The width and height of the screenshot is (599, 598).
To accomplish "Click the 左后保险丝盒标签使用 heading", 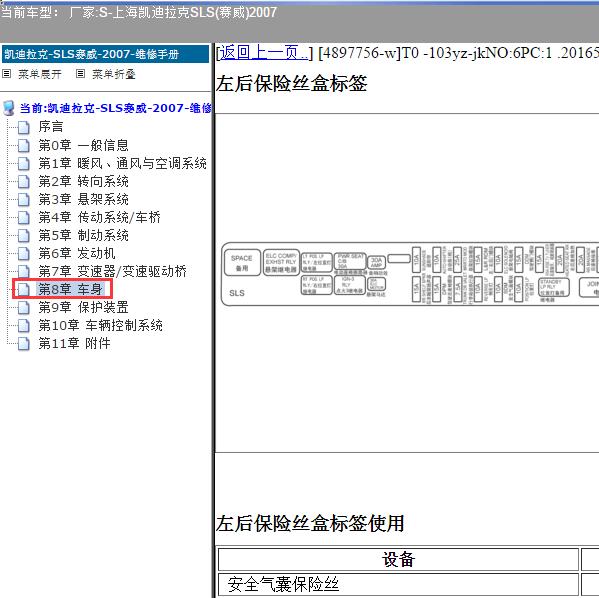I will tap(310, 523).
